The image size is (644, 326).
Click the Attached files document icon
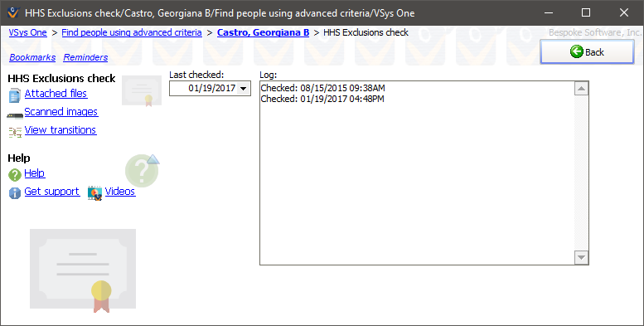point(15,95)
